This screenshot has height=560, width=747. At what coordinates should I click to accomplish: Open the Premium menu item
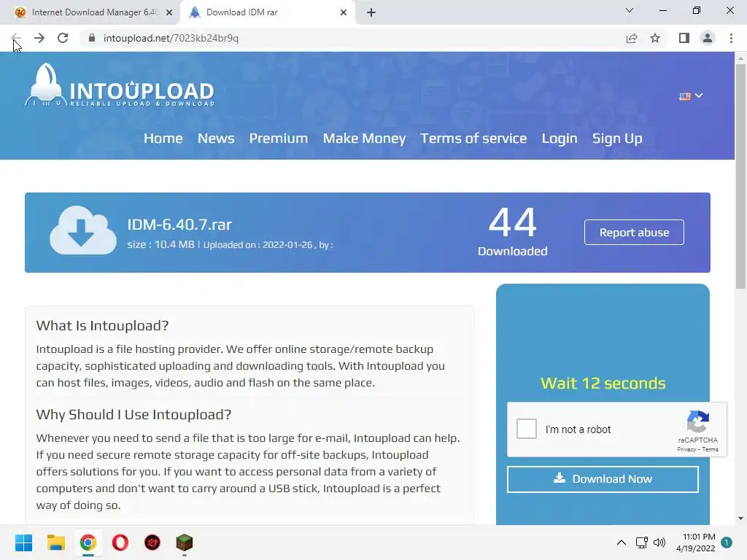point(278,138)
